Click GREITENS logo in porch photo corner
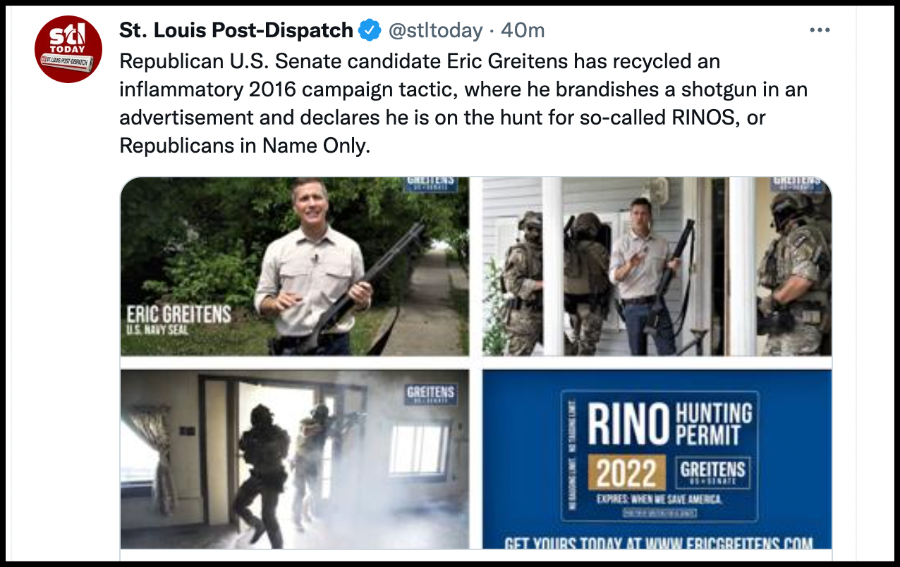 pyautogui.click(x=797, y=184)
